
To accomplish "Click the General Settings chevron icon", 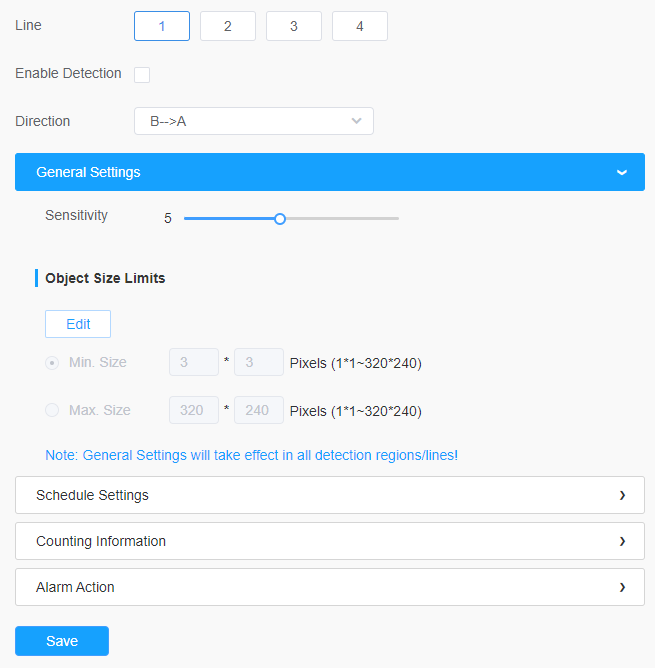I will click(x=622, y=173).
